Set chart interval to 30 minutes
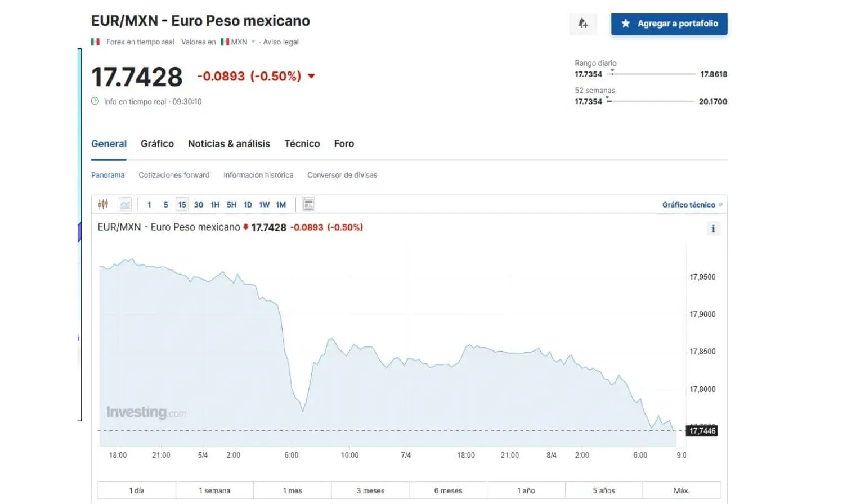Image resolution: width=865 pixels, height=504 pixels. pyautogui.click(x=199, y=205)
